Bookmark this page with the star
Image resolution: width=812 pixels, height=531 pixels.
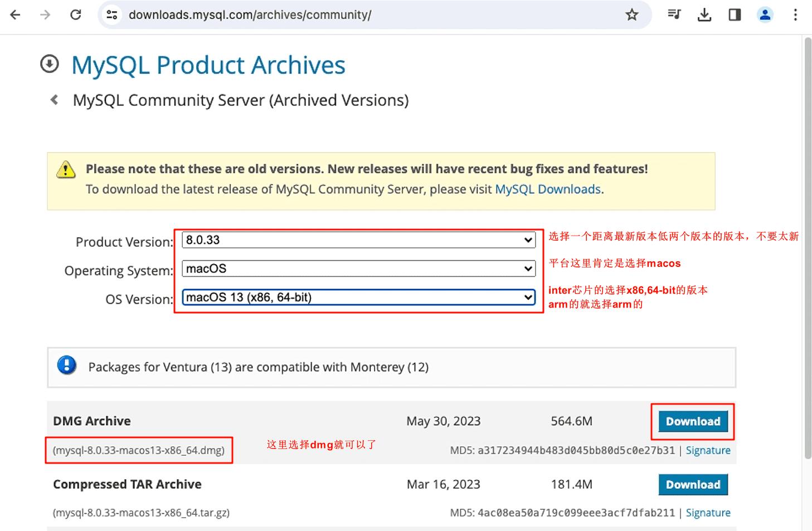click(x=631, y=14)
